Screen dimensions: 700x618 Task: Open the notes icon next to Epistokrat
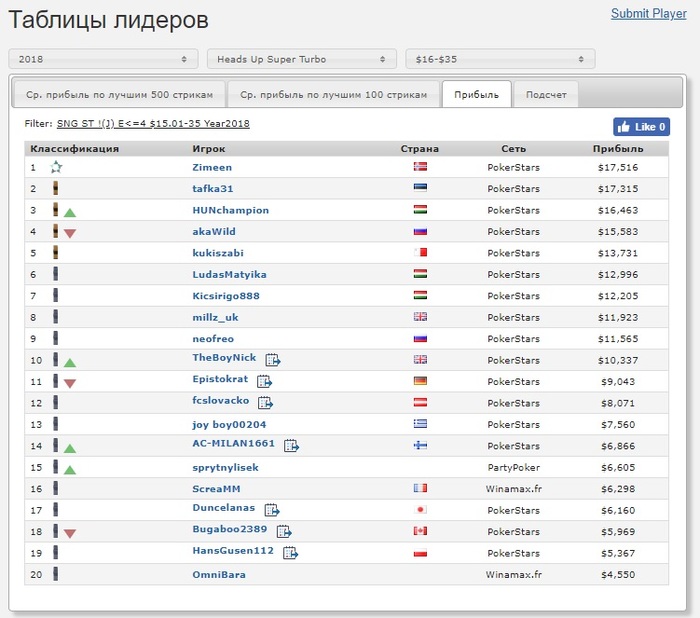pos(264,381)
